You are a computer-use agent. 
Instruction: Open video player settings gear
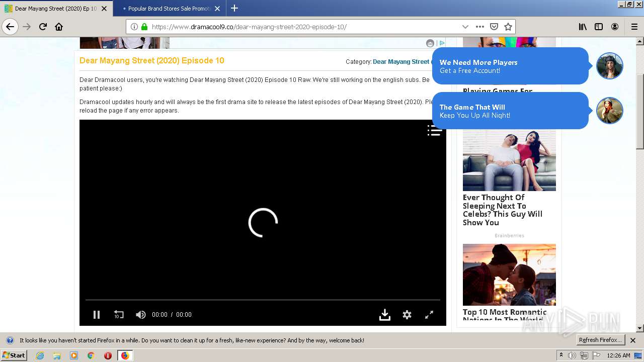pyautogui.click(x=407, y=315)
